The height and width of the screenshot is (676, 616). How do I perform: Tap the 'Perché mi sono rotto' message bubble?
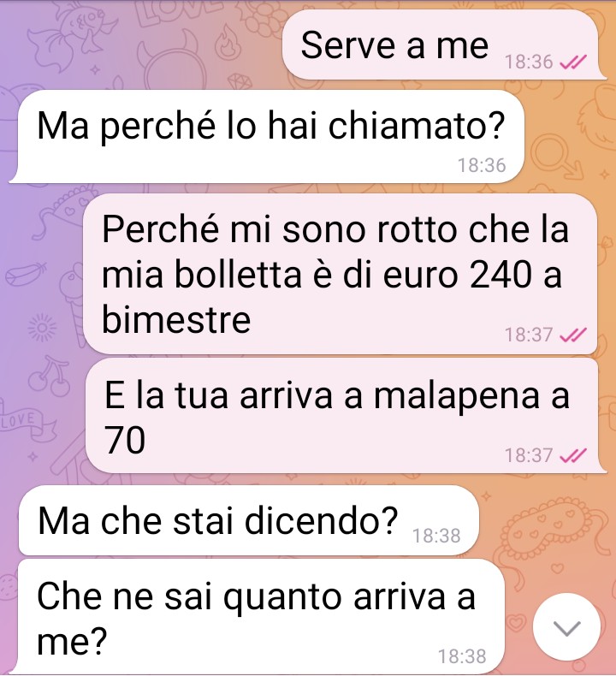click(340, 274)
